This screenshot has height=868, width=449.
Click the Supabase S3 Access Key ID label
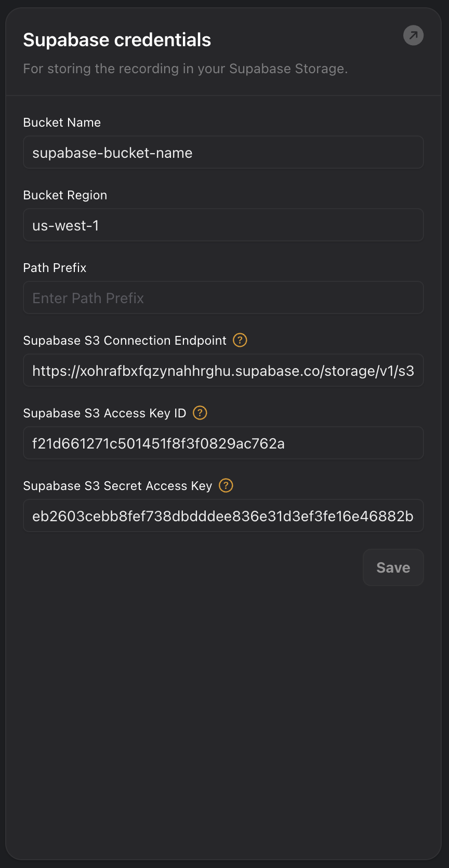[104, 413]
